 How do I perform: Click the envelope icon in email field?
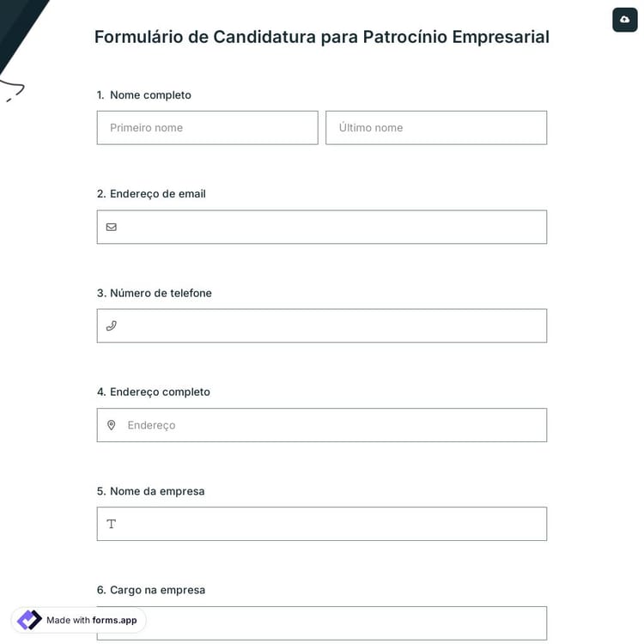[x=111, y=227]
